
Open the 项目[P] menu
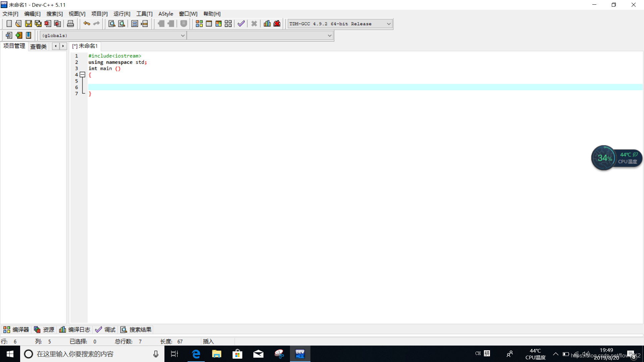(x=99, y=14)
